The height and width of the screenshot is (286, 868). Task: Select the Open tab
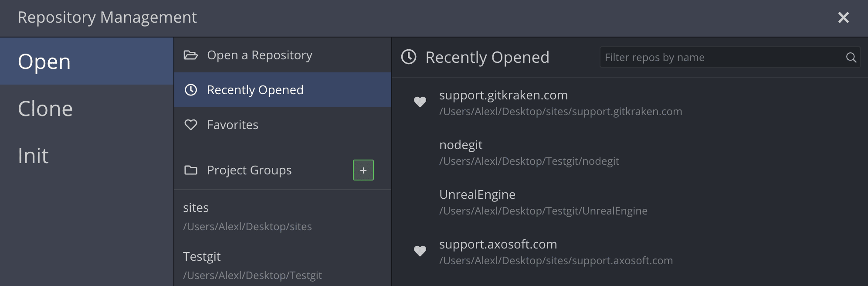point(44,61)
